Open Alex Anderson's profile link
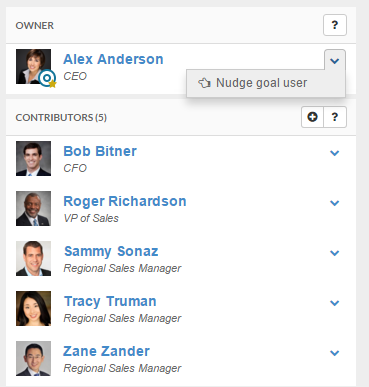The image size is (369, 387). (113, 59)
